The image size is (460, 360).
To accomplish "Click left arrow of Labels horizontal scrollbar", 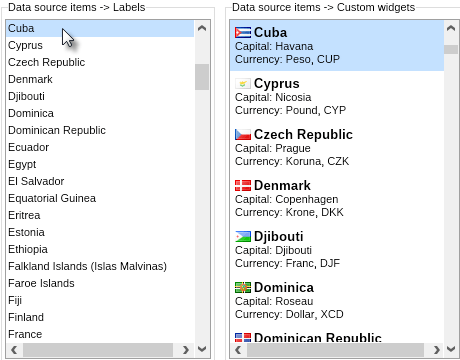I will pos(14,350).
